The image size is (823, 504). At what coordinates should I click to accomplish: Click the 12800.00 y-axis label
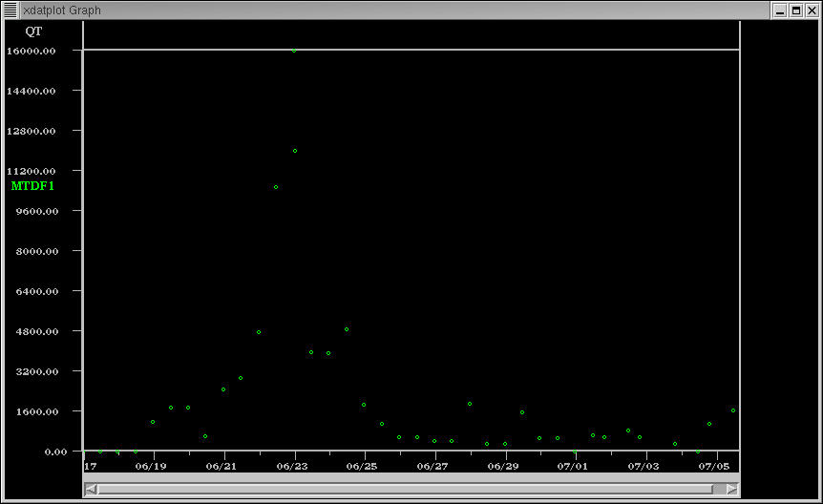coord(31,132)
